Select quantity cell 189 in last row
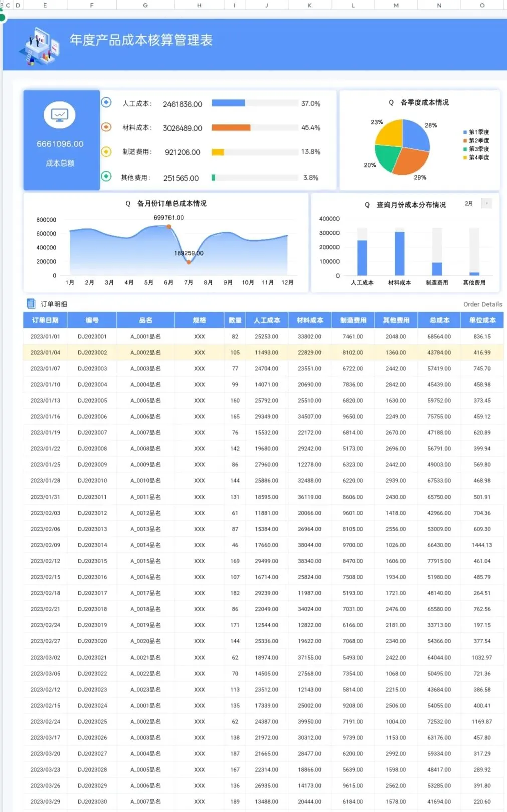Screen dimensions: 507x812 tap(235, 802)
